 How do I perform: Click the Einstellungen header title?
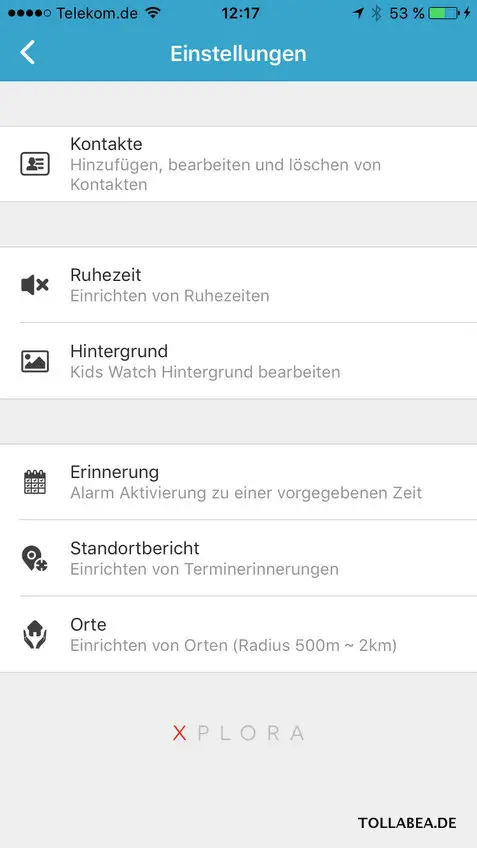[238, 54]
